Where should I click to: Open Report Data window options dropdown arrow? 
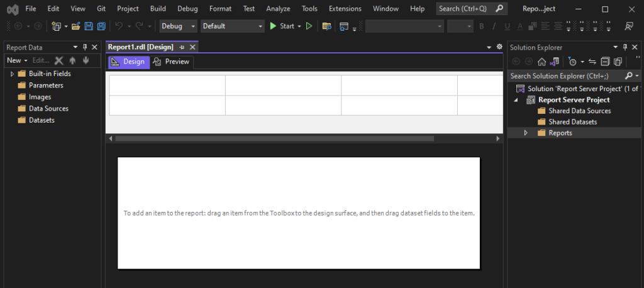[75, 47]
